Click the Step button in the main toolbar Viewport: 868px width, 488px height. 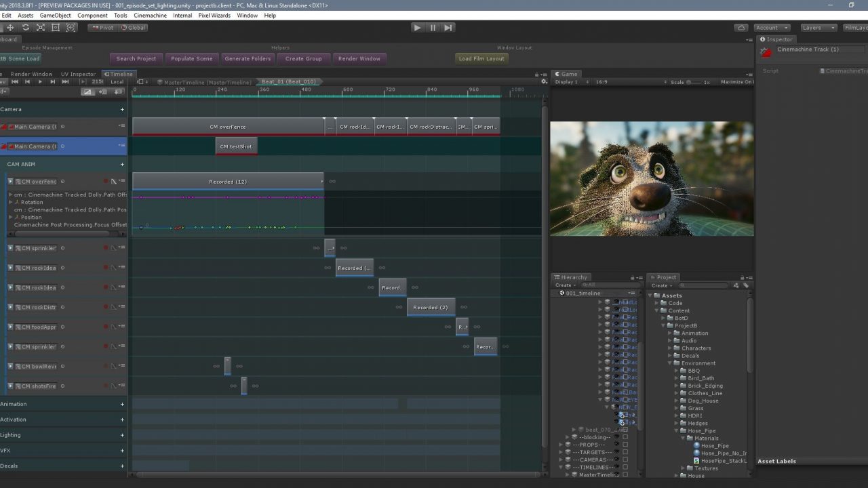(x=448, y=28)
